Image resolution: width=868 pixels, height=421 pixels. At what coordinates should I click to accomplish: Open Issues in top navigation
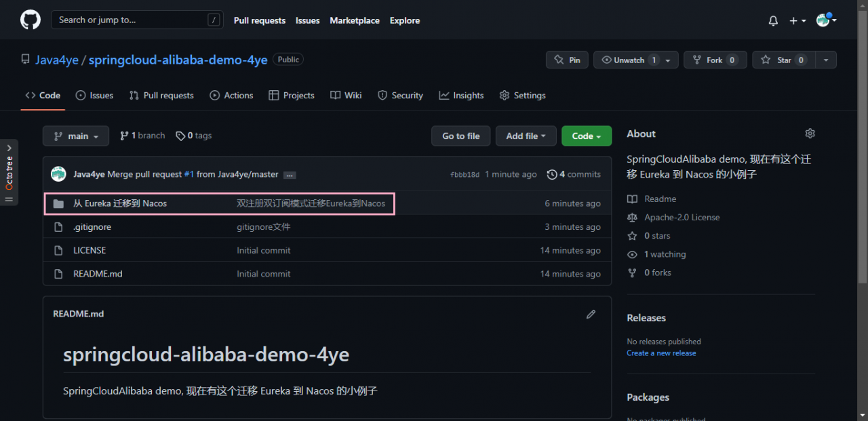(x=307, y=21)
